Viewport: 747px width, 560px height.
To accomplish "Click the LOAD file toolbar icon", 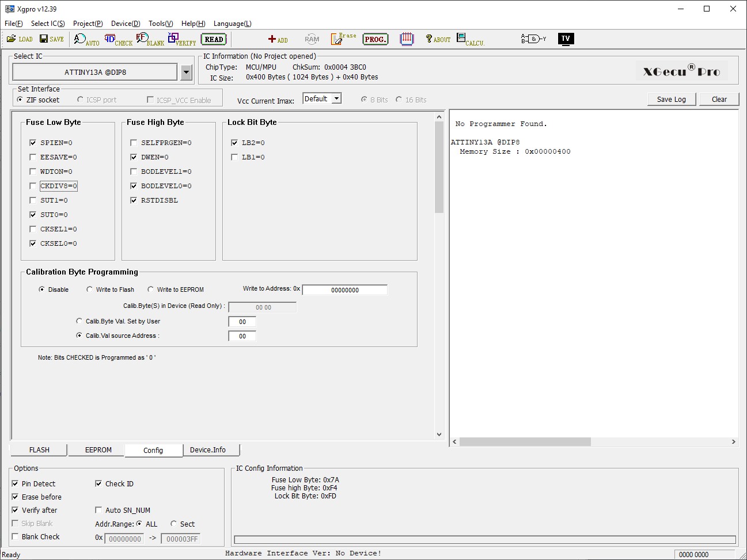I will [x=19, y=39].
